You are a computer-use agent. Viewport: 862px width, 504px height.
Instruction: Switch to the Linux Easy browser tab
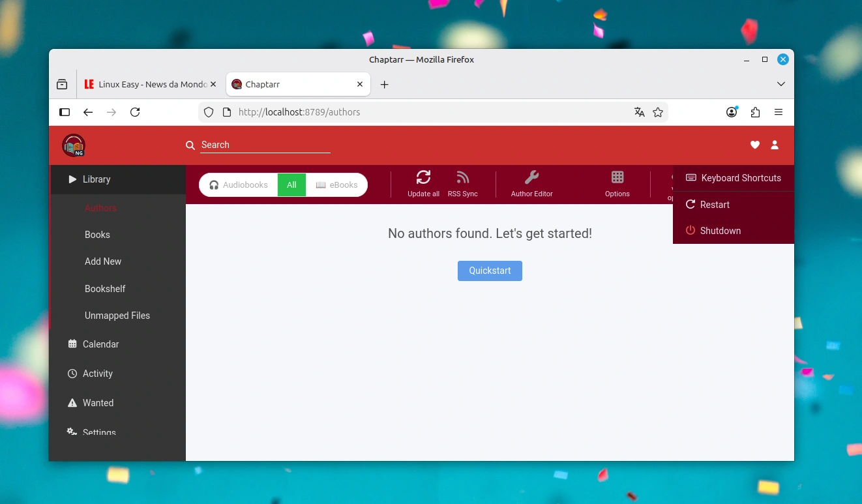(151, 84)
